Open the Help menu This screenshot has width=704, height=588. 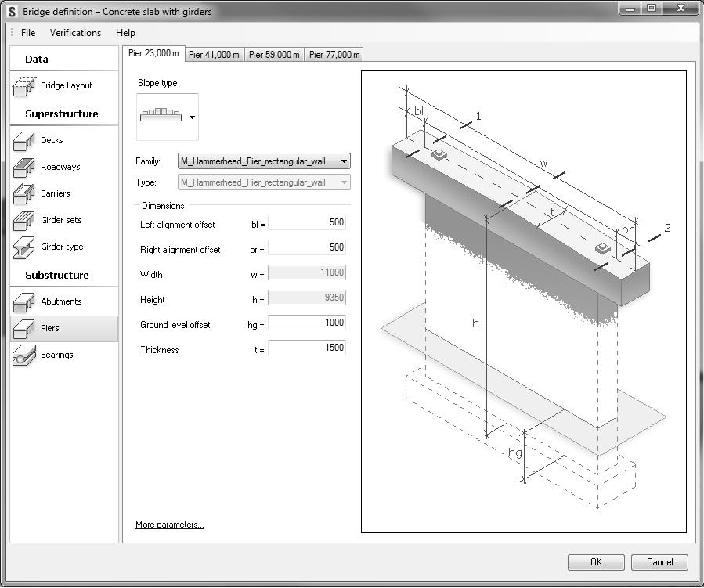(x=125, y=33)
